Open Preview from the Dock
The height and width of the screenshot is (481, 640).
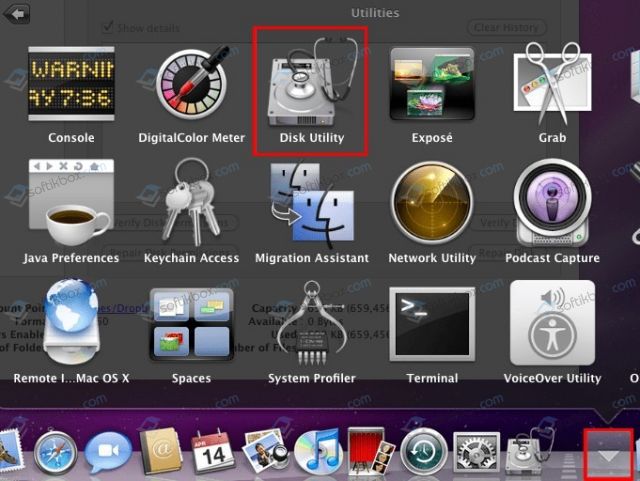266,452
